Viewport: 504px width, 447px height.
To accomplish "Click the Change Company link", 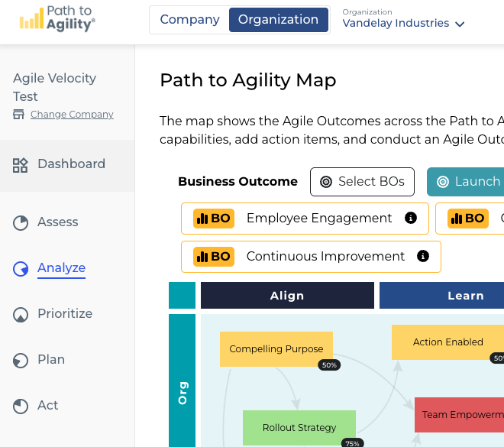I will [72, 115].
